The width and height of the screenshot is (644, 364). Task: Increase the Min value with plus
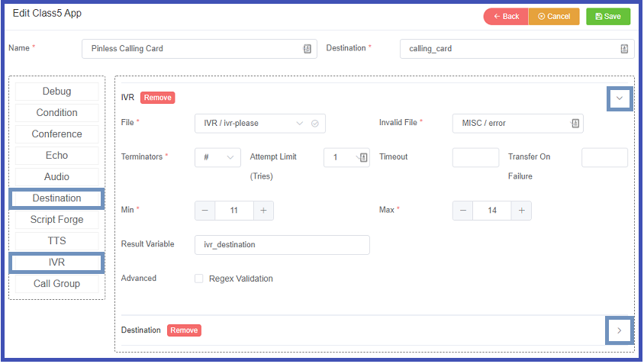click(x=263, y=211)
